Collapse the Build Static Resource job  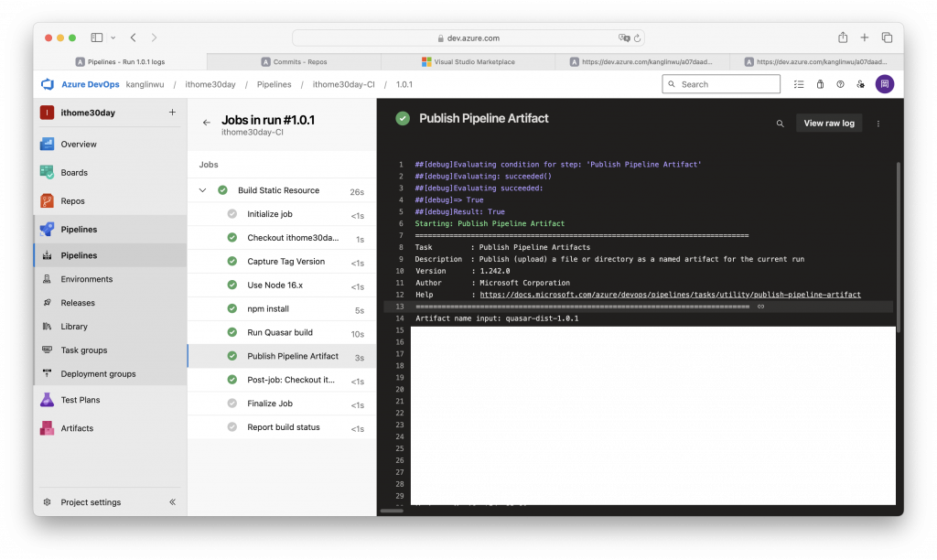202,190
